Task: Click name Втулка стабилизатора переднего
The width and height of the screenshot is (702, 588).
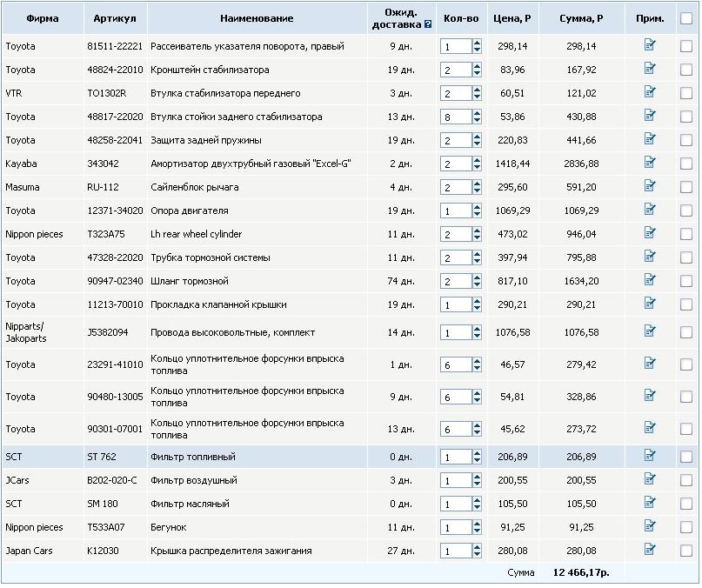Action: [x=225, y=93]
